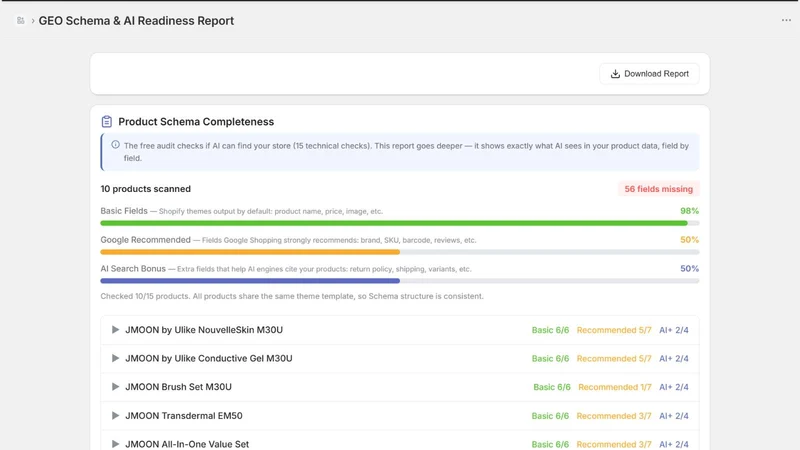
Task: Click the 98% Basic Fields value
Action: click(689, 211)
